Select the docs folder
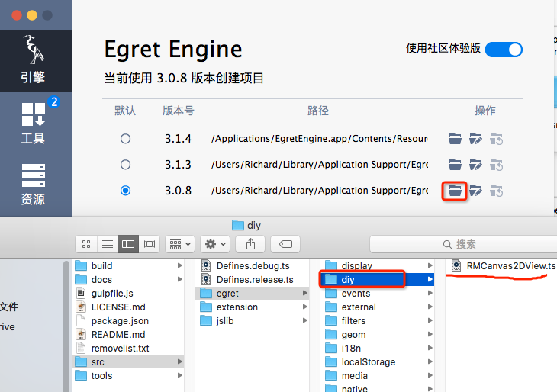 pos(129,279)
